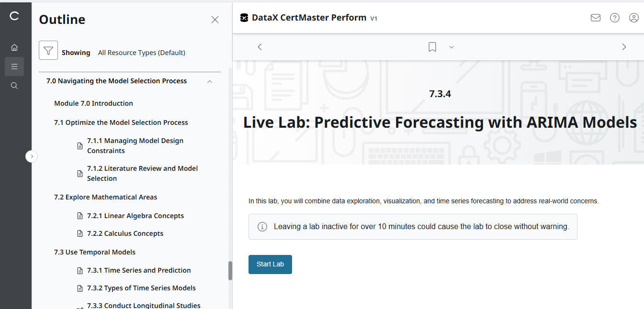Collapse the 7.0 Navigating the Model Selection section
644x309 pixels.
coord(210,81)
